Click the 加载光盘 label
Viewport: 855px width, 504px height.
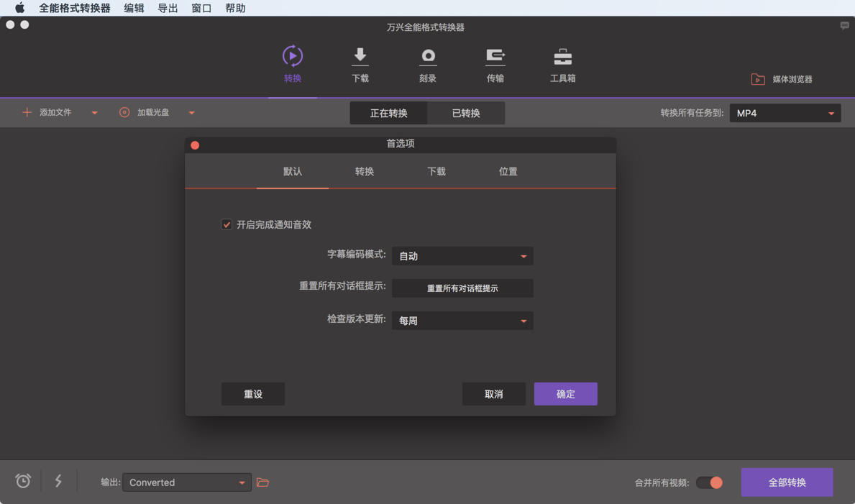[153, 112]
